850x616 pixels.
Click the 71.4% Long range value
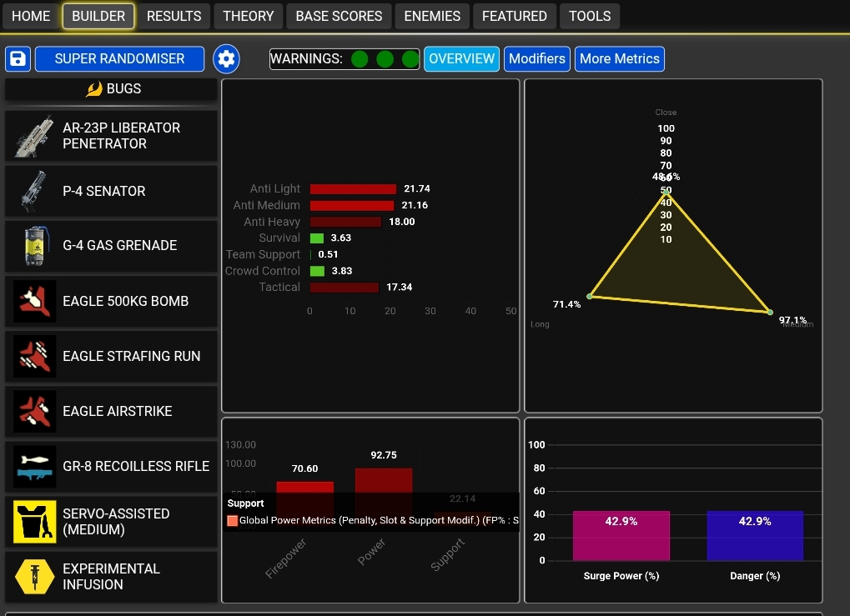coord(566,304)
